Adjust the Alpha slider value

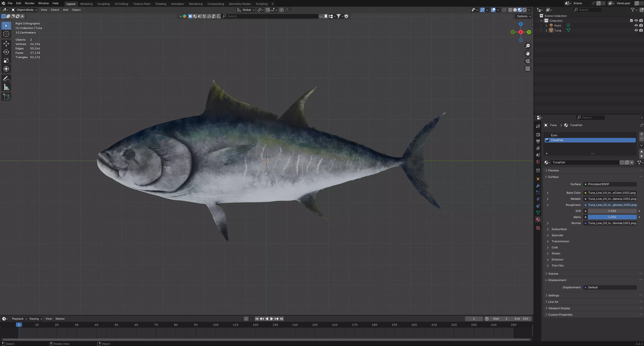[x=612, y=217]
